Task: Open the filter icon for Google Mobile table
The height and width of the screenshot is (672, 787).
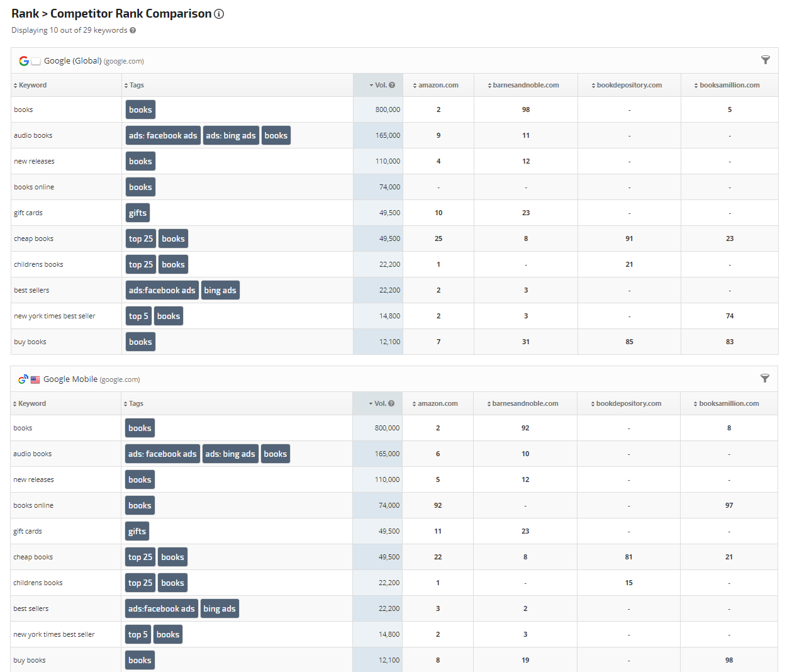Action: [764, 379]
